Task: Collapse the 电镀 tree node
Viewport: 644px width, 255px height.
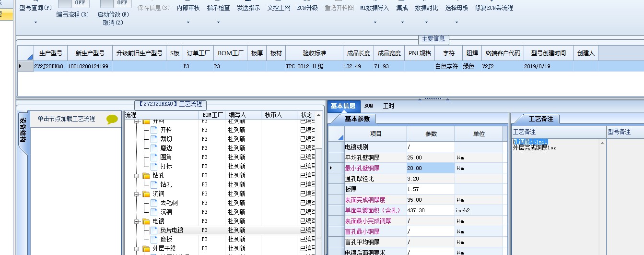Action: pyautogui.click(x=137, y=221)
